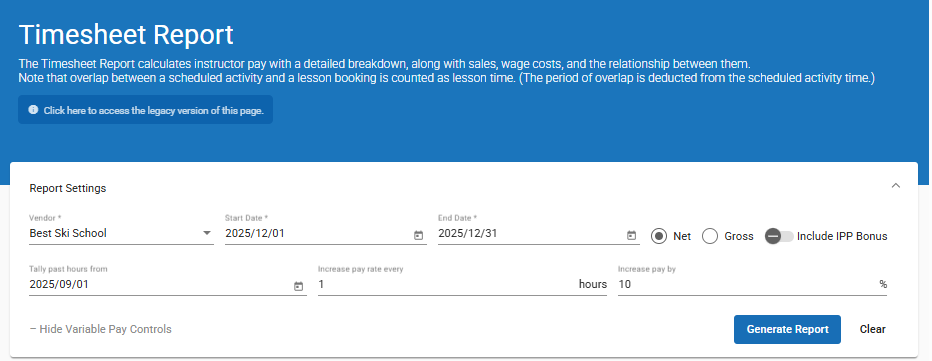Click the info icon in legacy banner
This screenshot has height=361, width=932.
pos(33,110)
